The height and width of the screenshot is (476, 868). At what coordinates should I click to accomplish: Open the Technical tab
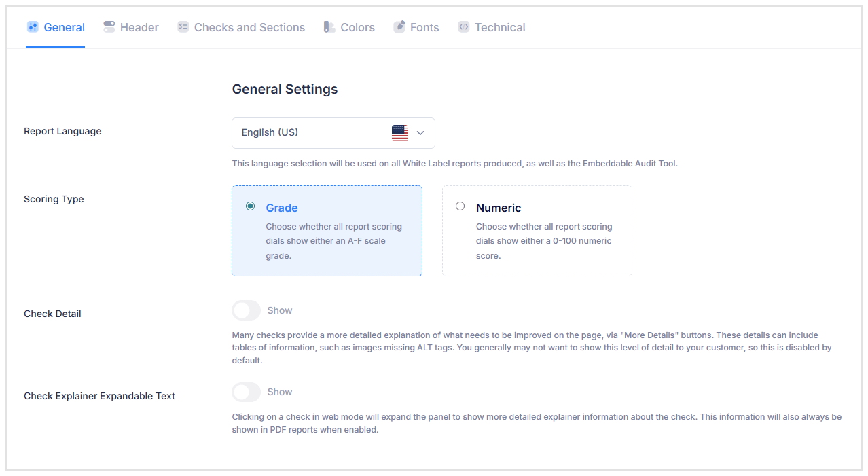500,27
